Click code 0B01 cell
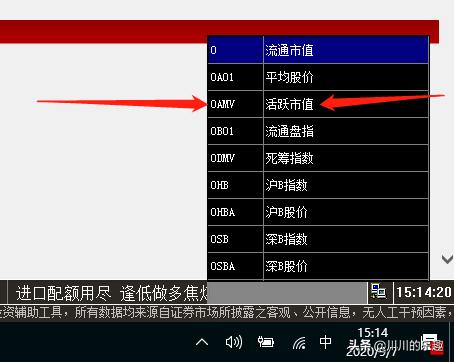 point(236,131)
